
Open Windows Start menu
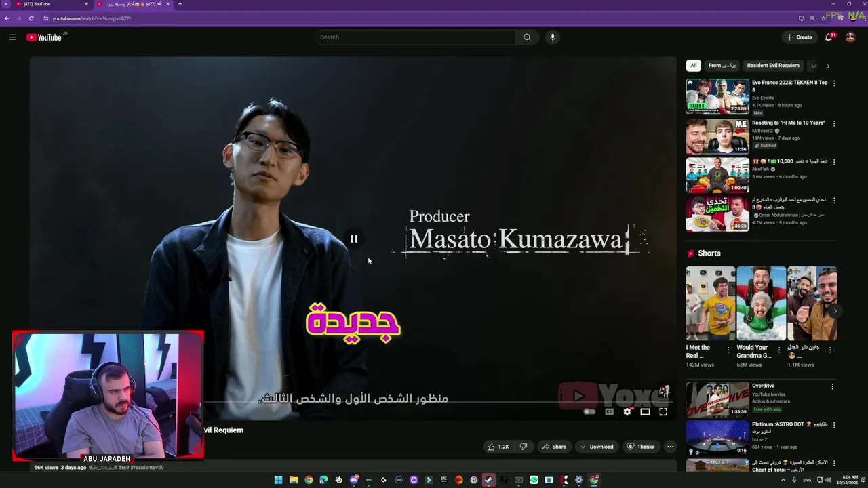point(278,480)
